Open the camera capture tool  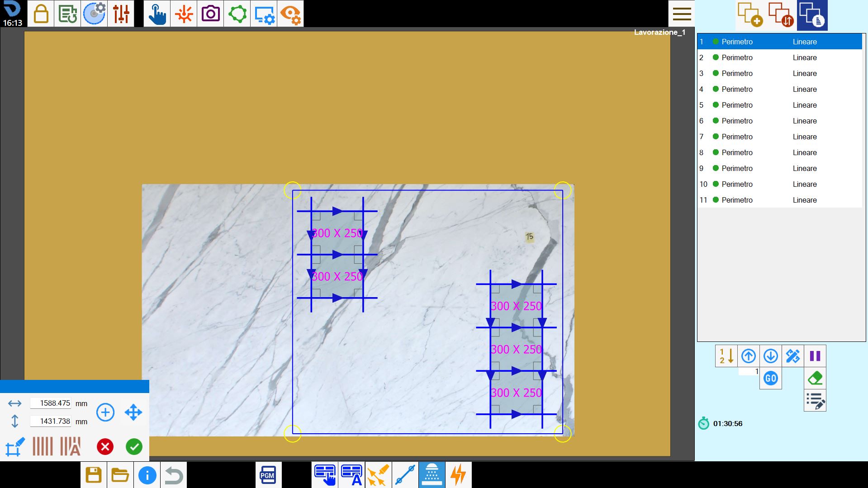pyautogui.click(x=210, y=14)
